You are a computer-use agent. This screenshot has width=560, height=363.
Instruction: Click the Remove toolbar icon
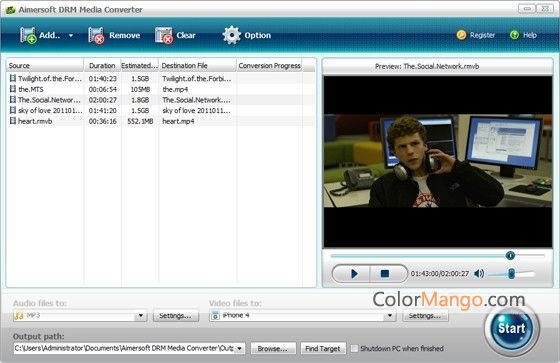tap(96, 35)
